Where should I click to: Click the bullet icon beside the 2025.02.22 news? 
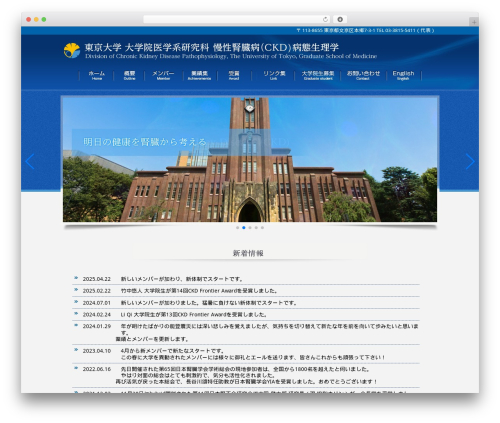76,290
